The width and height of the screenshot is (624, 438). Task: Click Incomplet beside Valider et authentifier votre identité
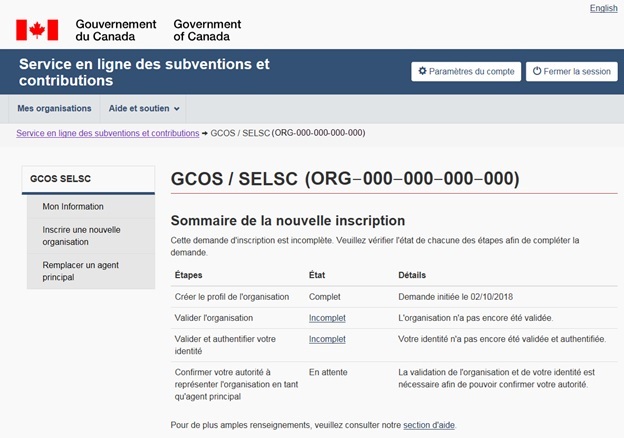[327, 339]
